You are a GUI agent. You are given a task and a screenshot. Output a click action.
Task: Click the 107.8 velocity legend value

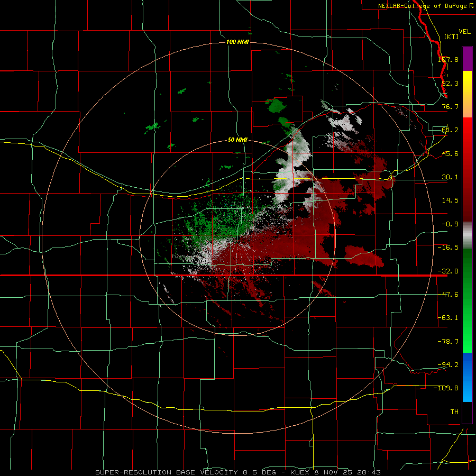click(x=448, y=59)
